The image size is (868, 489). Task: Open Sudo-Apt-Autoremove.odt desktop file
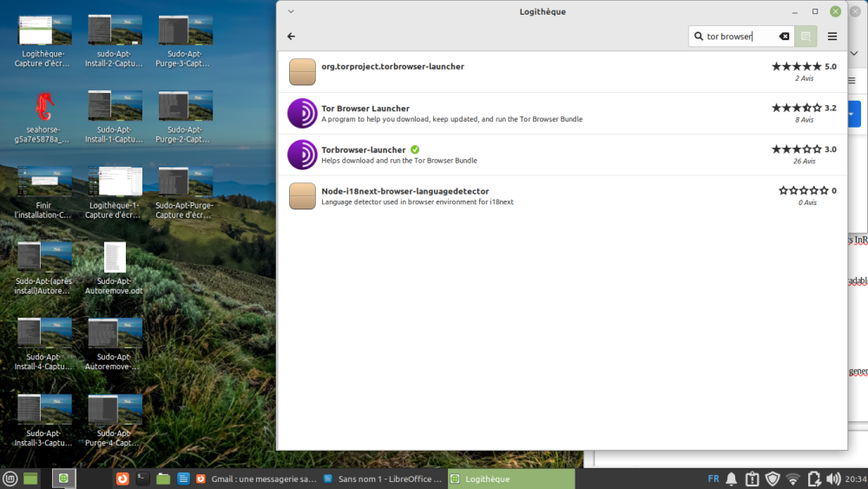pyautogui.click(x=114, y=259)
